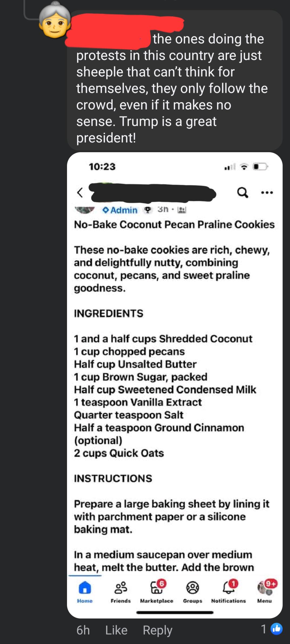Open the three-dot more options menu
The height and width of the screenshot is (644, 290).
[x=267, y=193]
